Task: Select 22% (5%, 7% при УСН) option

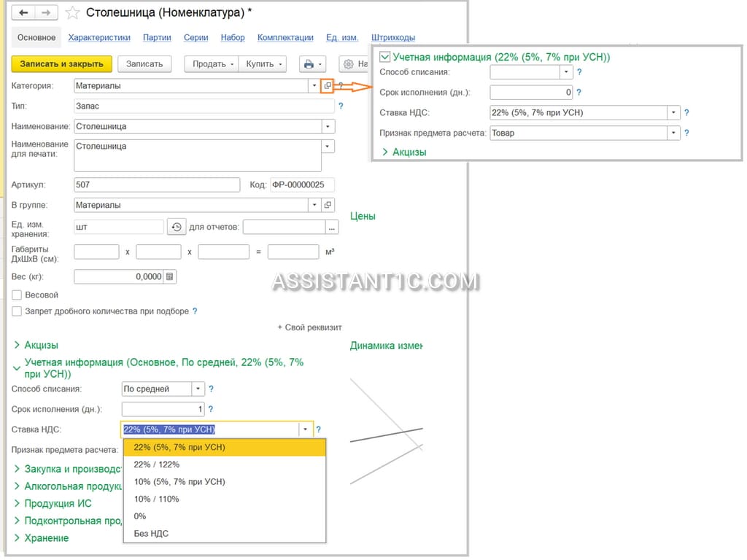Action: [x=225, y=447]
